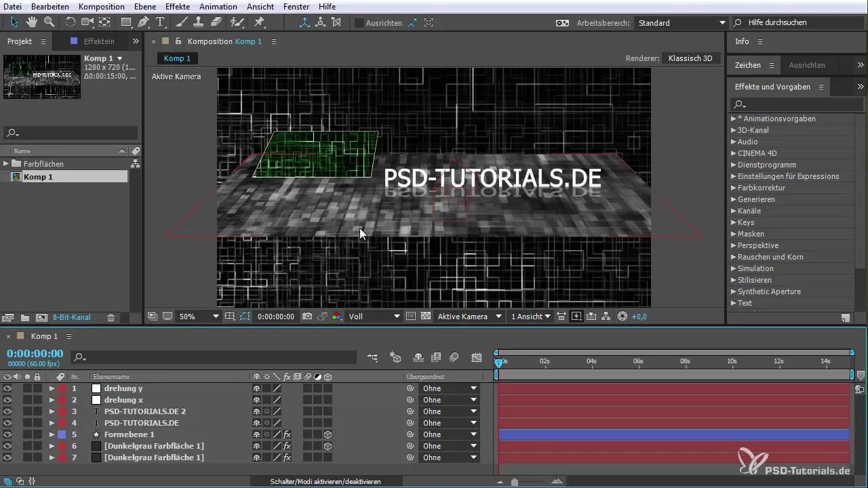The width and height of the screenshot is (868, 488).
Task: Click the red label color of layer 1
Action: (62, 389)
